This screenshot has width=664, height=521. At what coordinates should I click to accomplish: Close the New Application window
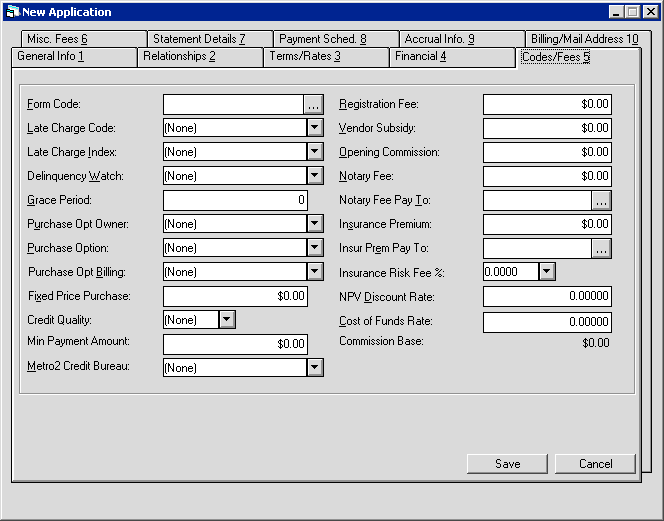[x=650, y=12]
